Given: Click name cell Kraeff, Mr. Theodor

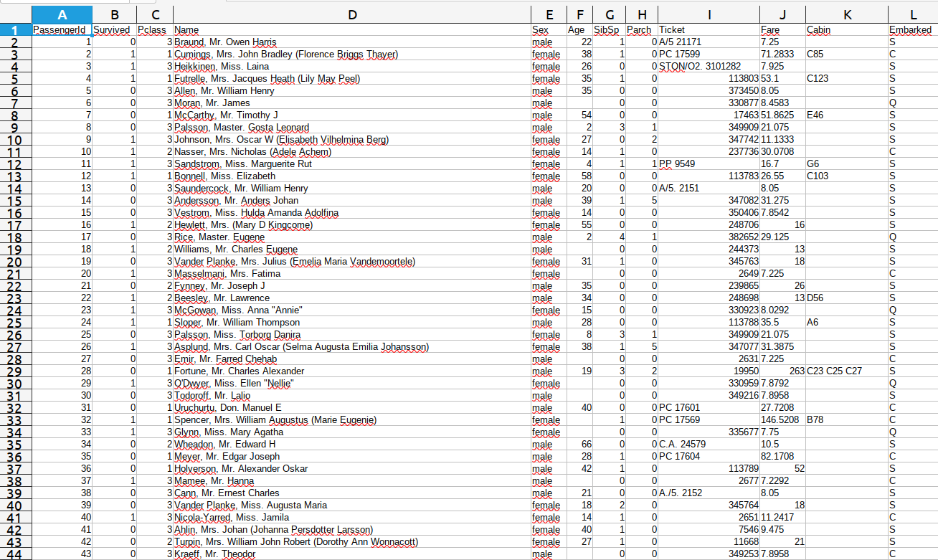Looking at the screenshot, I should (351, 554).
